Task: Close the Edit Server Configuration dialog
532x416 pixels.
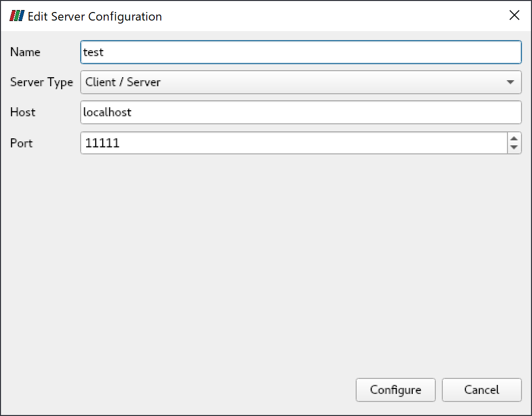Action: pyautogui.click(x=514, y=16)
